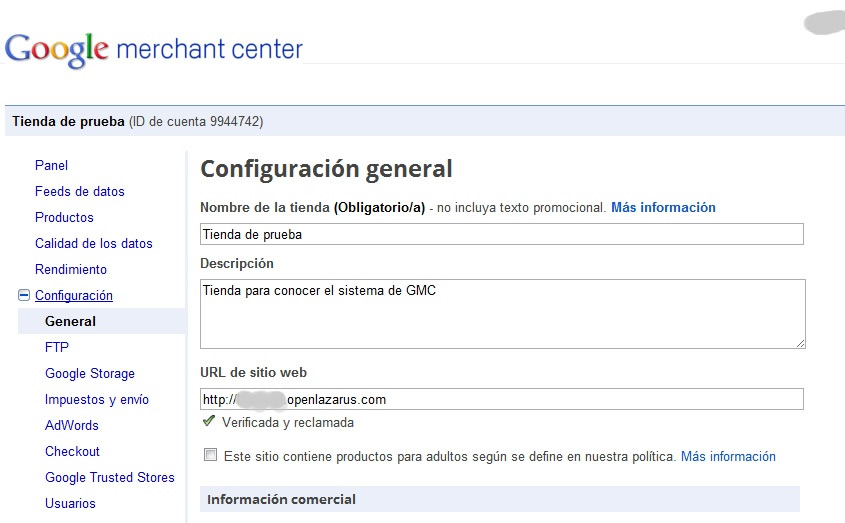Click the Información comercial section header

click(500, 499)
